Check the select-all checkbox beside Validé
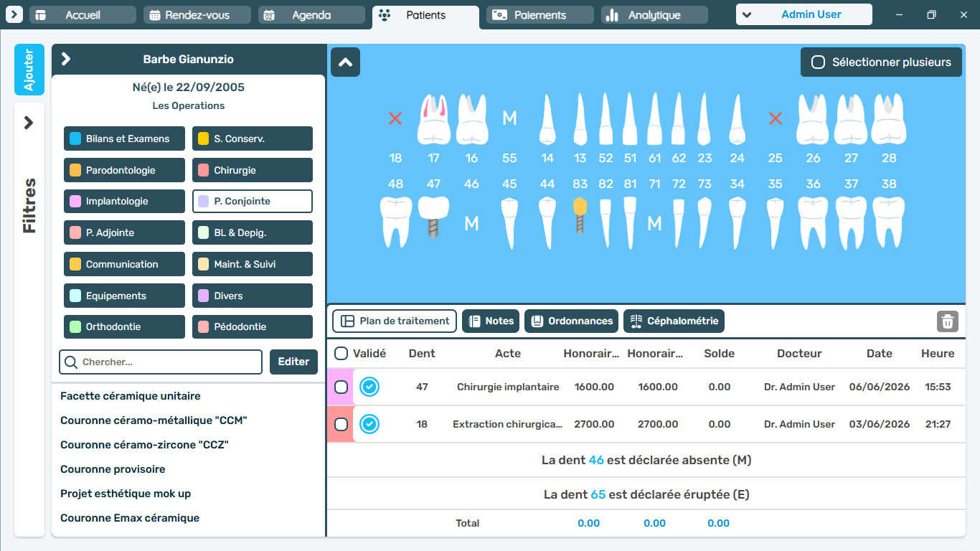 pyautogui.click(x=341, y=353)
